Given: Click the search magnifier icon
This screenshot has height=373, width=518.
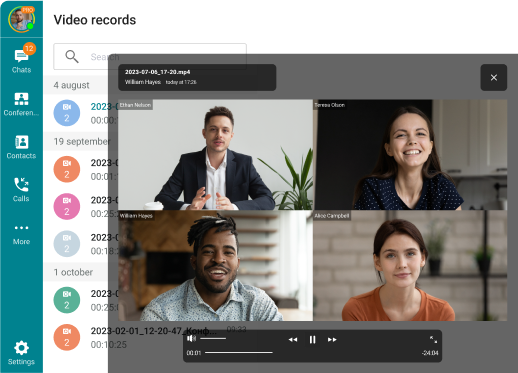Looking at the screenshot, I should point(72,57).
